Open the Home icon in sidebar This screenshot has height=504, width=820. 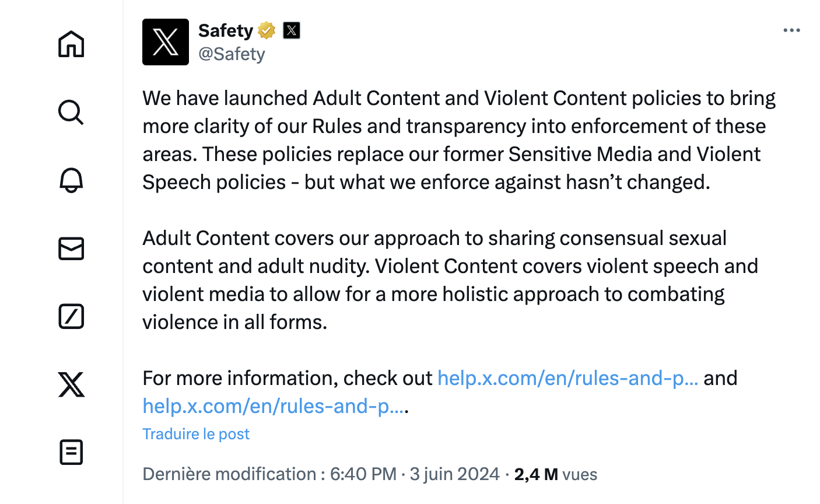pyautogui.click(x=71, y=44)
